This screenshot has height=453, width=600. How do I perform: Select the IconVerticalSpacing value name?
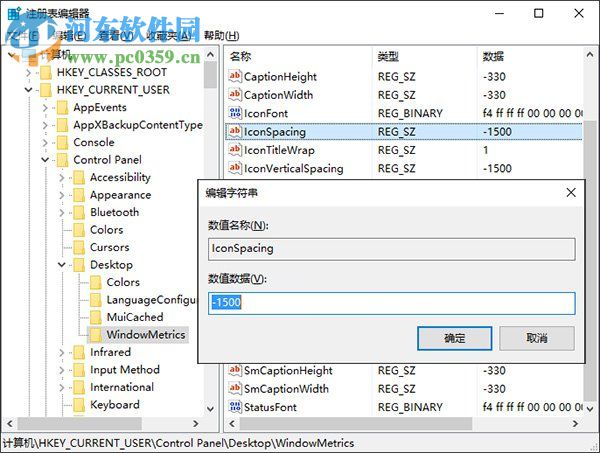click(x=293, y=168)
